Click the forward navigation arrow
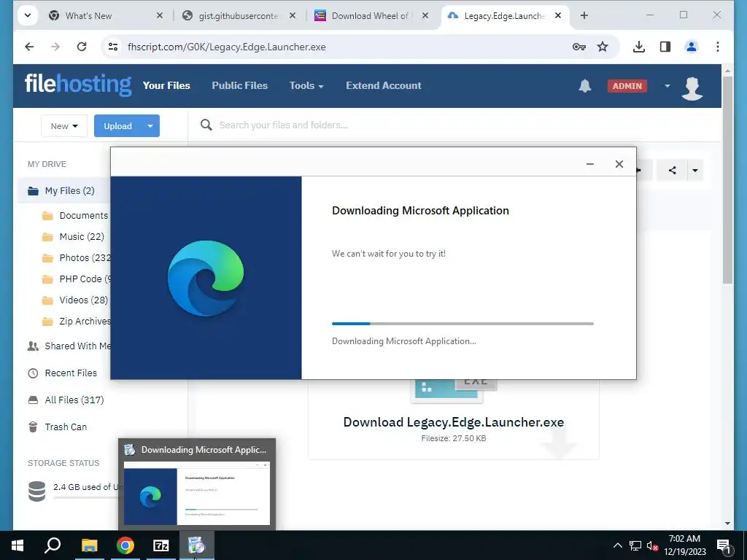 pyautogui.click(x=55, y=47)
